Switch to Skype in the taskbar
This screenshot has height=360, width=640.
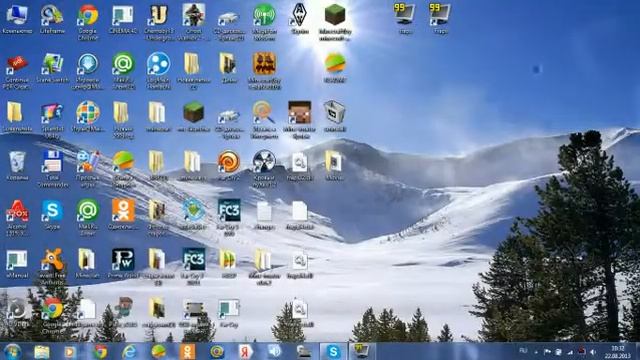(x=333, y=351)
